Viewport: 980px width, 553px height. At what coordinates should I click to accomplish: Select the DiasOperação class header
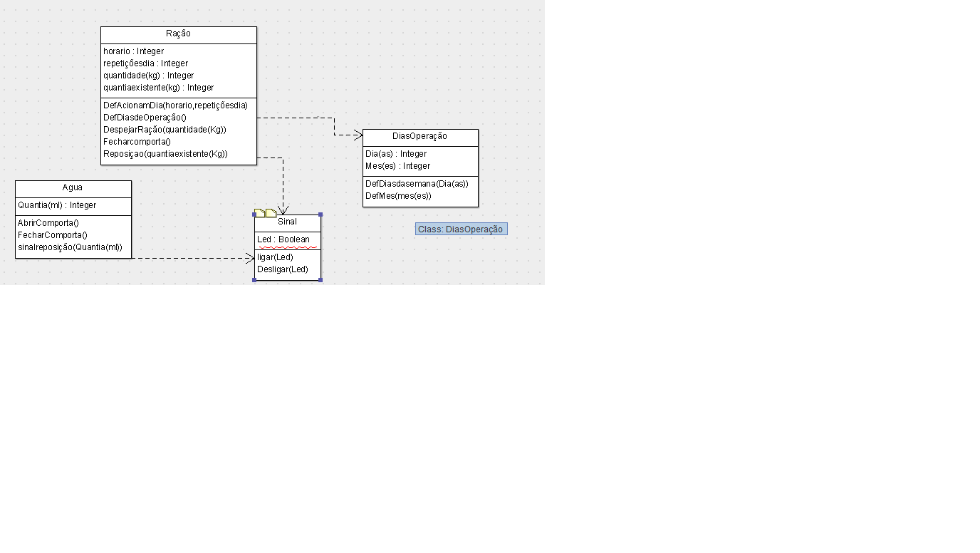419,136
